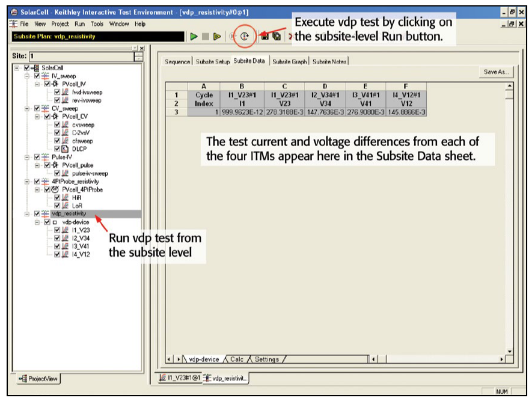
Task: Click the vdp_resistivity subsite icon in tree
Action: (44, 213)
